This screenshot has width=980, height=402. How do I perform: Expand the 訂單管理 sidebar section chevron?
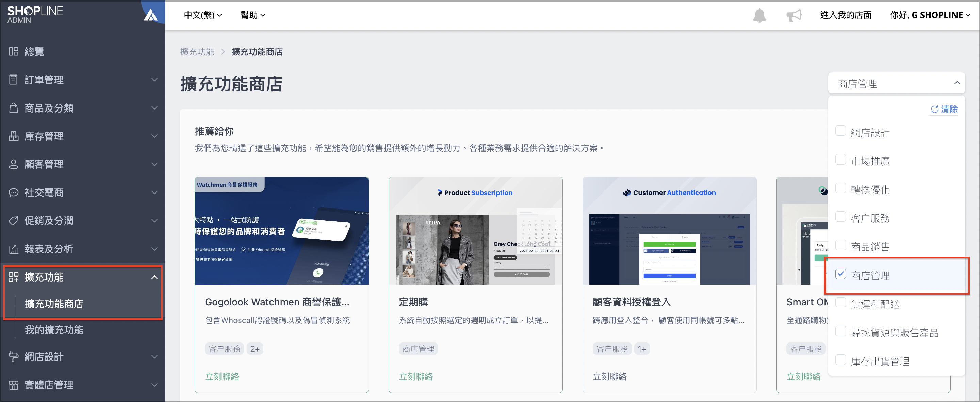(x=154, y=80)
